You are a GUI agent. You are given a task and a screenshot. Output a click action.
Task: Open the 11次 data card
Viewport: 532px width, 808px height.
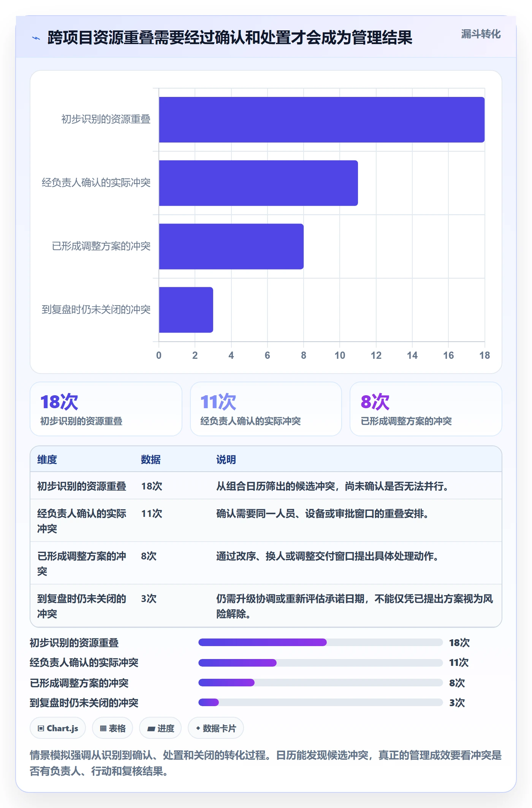(x=266, y=409)
